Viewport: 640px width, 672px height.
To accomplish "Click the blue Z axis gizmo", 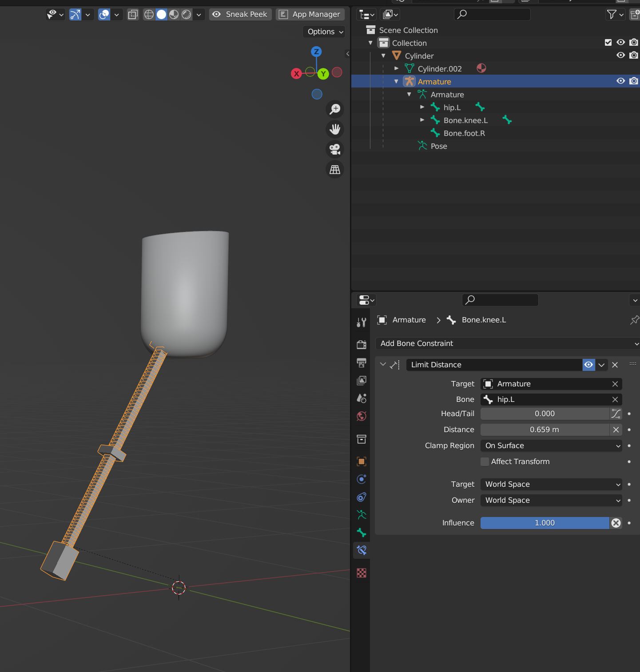I will tap(316, 52).
